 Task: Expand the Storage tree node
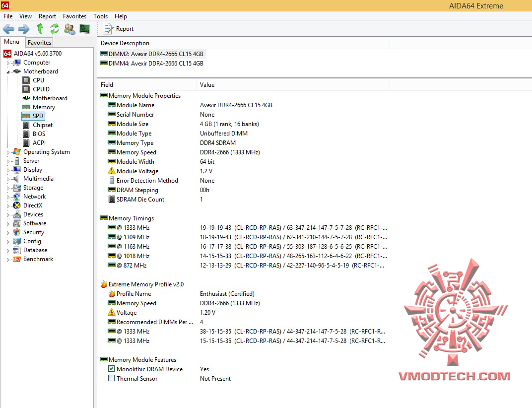click(x=8, y=188)
